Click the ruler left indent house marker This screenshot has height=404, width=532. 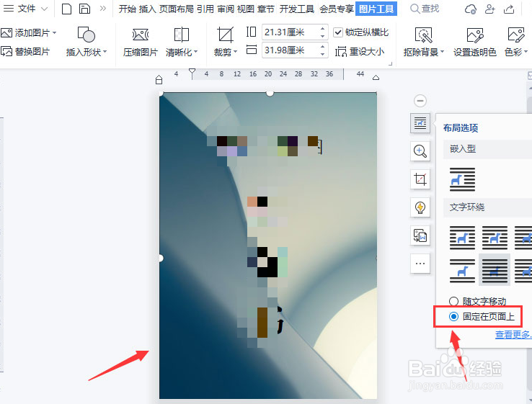pos(159,80)
